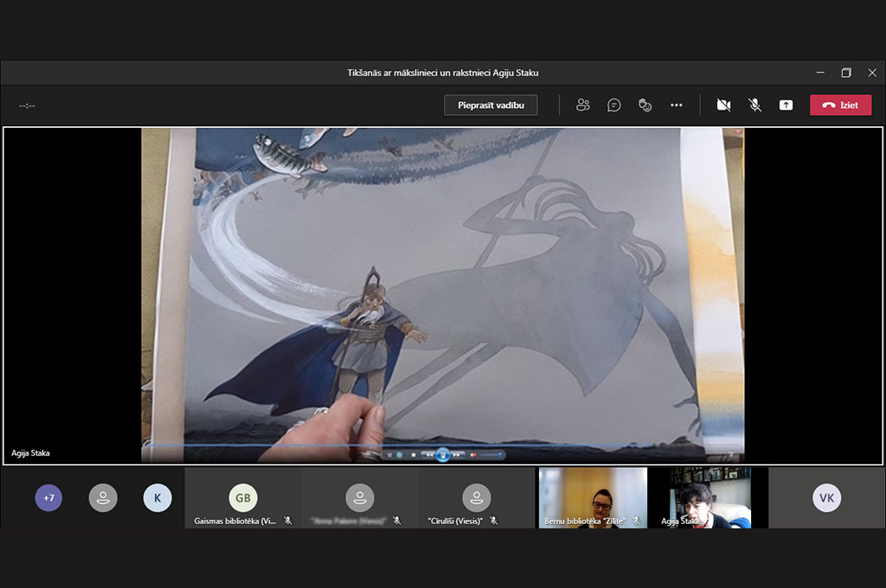Close the meeting window
The width and height of the screenshot is (886, 588).
tap(872, 73)
